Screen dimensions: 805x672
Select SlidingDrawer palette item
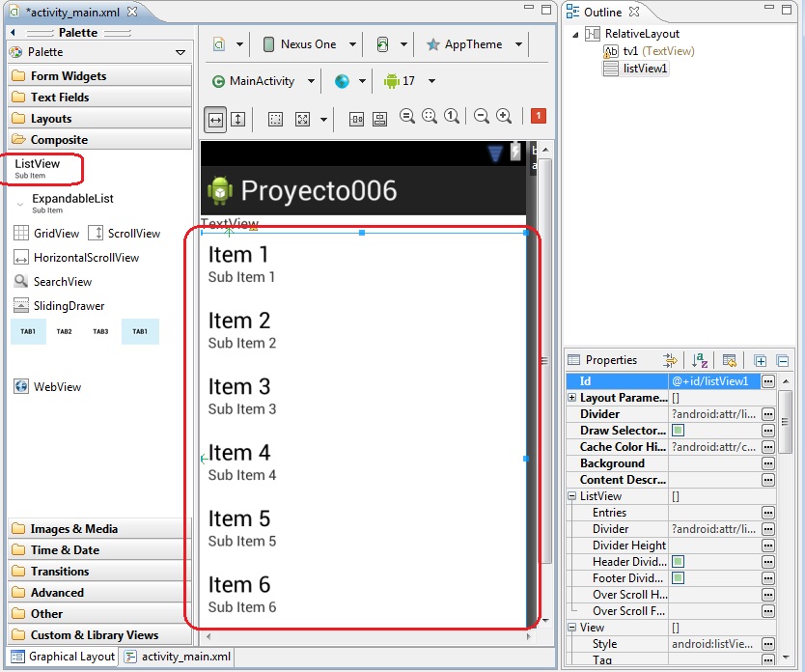(59, 306)
